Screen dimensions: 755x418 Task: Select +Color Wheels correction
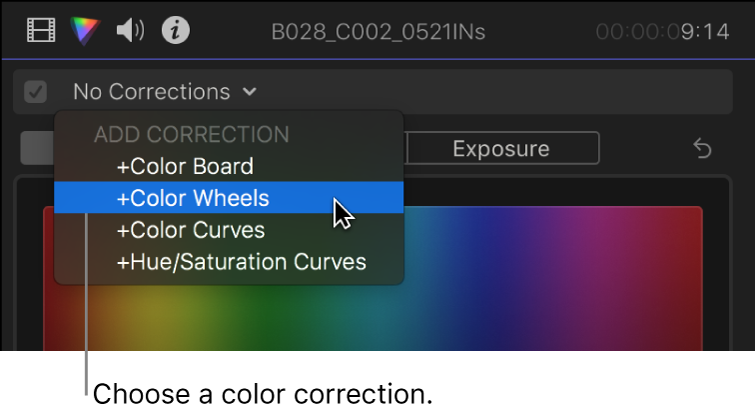tap(193, 198)
